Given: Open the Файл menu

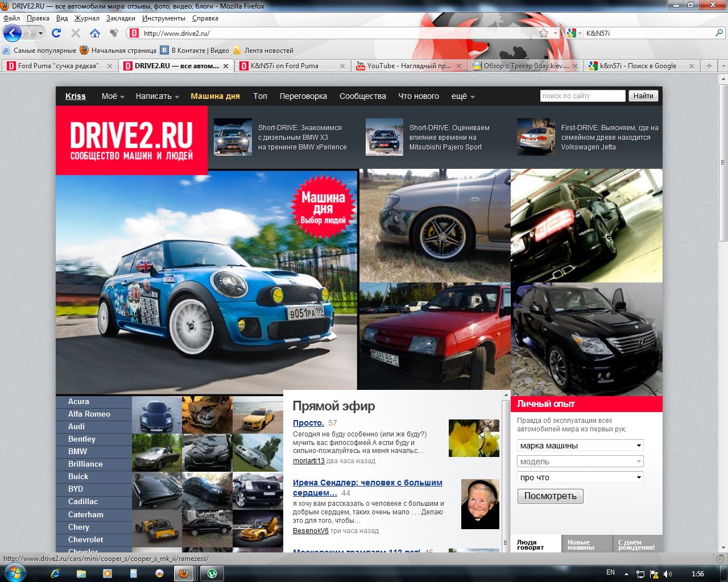Looking at the screenshot, I should point(11,18).
